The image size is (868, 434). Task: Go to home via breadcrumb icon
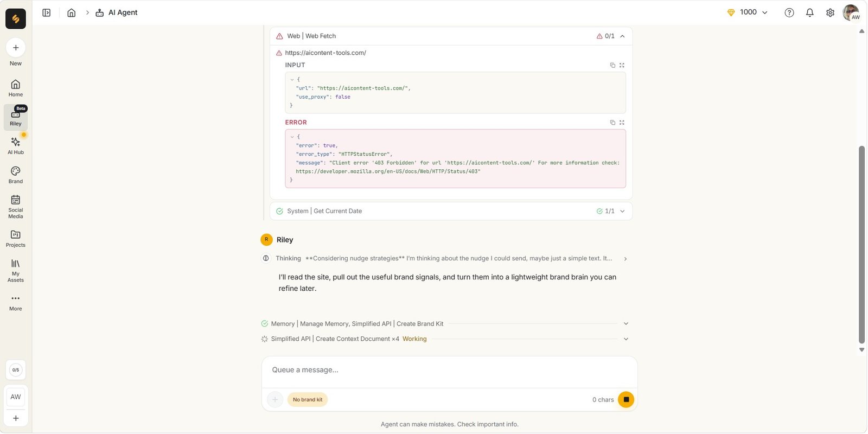(x=72, y=12)
